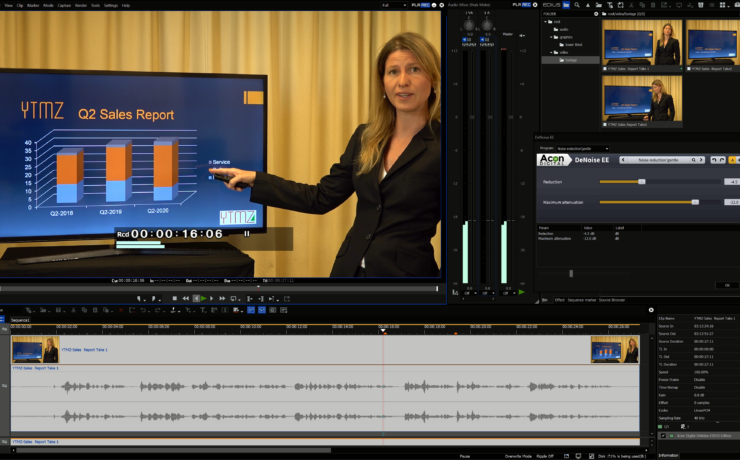Click the Create title T icon on timeline toolbar
This screenshot has height=460, width=740.
[203, 310]
